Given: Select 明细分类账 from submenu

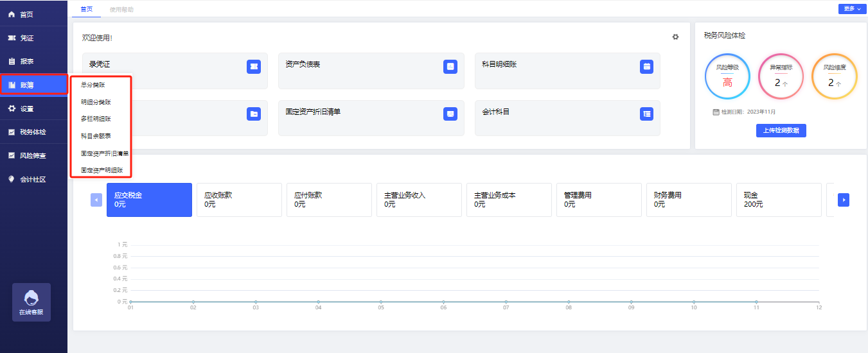Looking at the screenshot, I should tap(96, 101).
